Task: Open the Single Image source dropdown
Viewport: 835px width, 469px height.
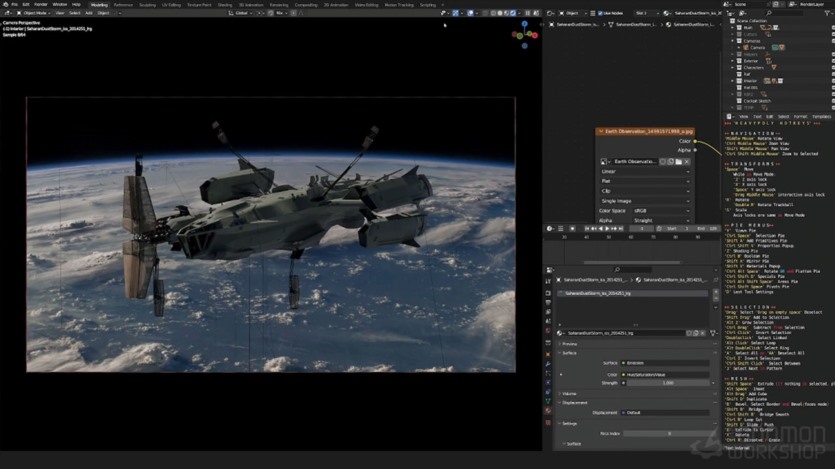Action: (645, 201)
